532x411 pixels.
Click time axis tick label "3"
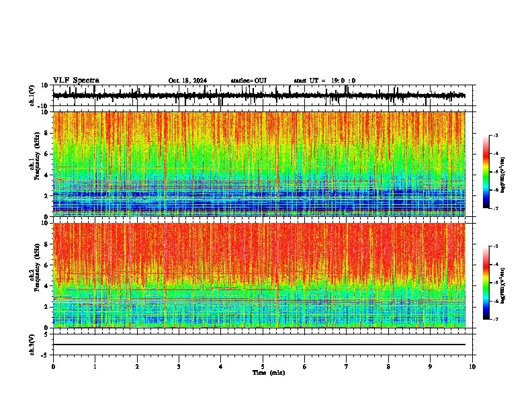click(179, 367)
